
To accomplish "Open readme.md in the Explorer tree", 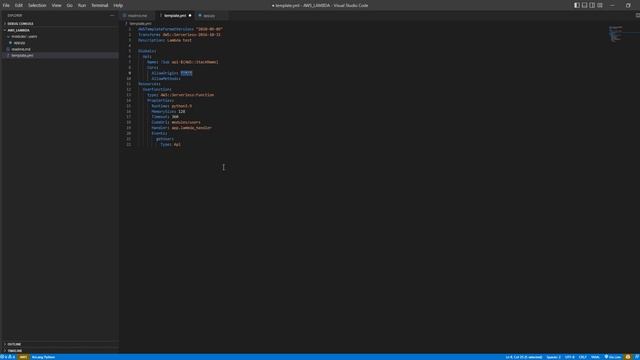I will 60,49.
